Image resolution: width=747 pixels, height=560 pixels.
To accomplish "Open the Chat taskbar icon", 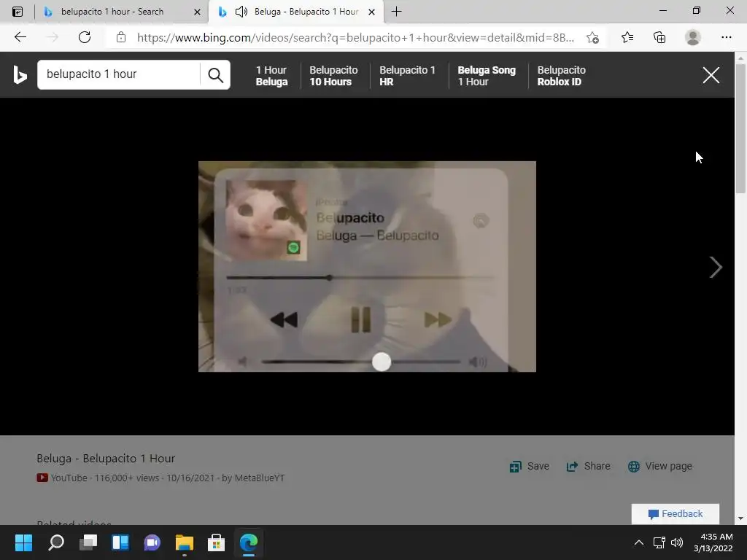I will (x=152, y=542).
